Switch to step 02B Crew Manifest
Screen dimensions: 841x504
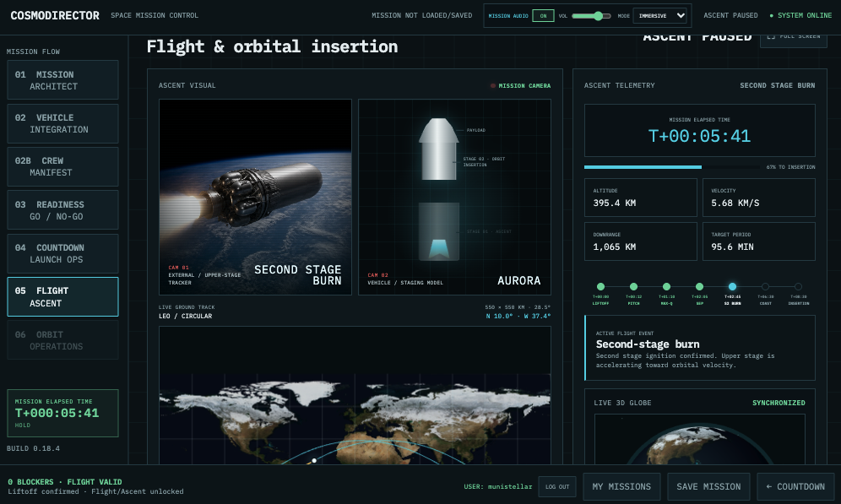(62, 167)
